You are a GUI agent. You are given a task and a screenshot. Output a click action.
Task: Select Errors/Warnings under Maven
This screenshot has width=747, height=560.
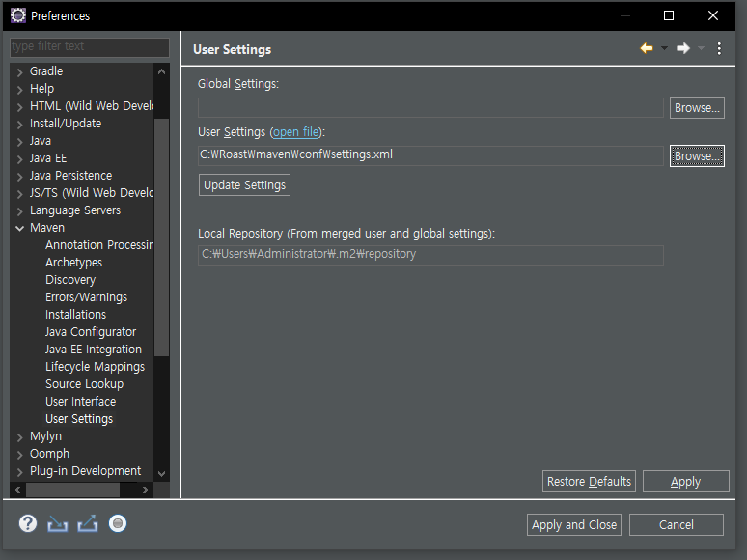click(86, 297)
